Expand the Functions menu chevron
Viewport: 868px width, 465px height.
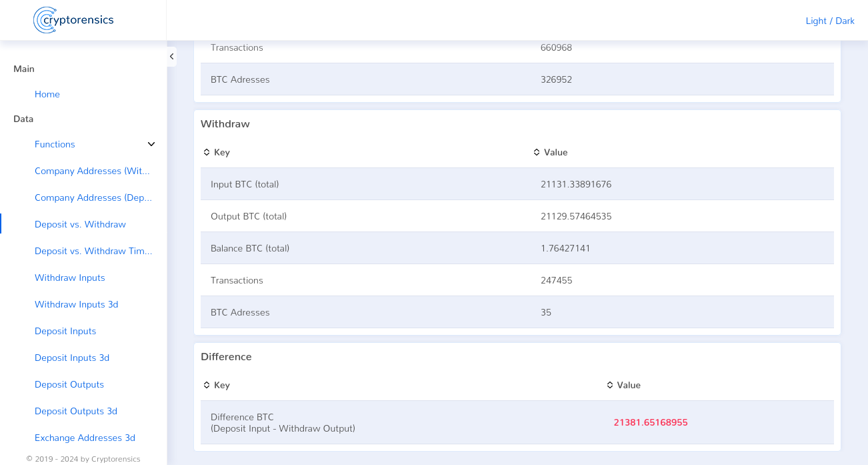pyautogui.click(x=151, y=144)
